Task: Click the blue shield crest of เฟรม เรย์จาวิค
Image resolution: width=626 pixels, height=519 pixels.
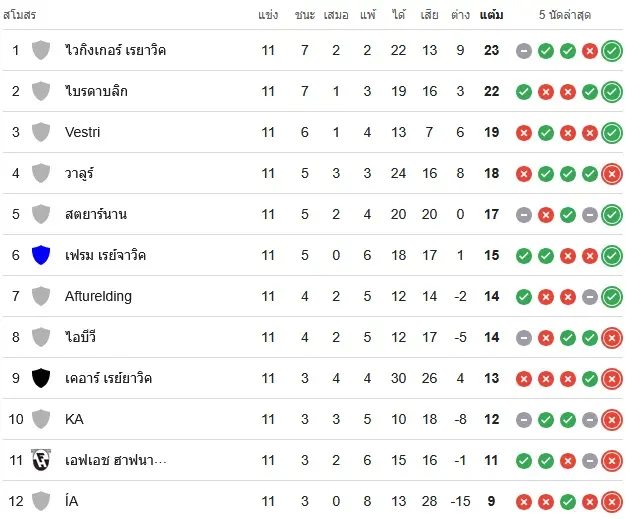Action: point(41,255)
